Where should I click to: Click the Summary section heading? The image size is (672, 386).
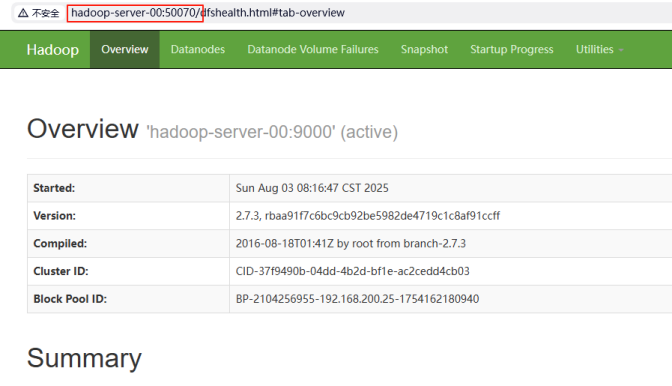[84, 358]
